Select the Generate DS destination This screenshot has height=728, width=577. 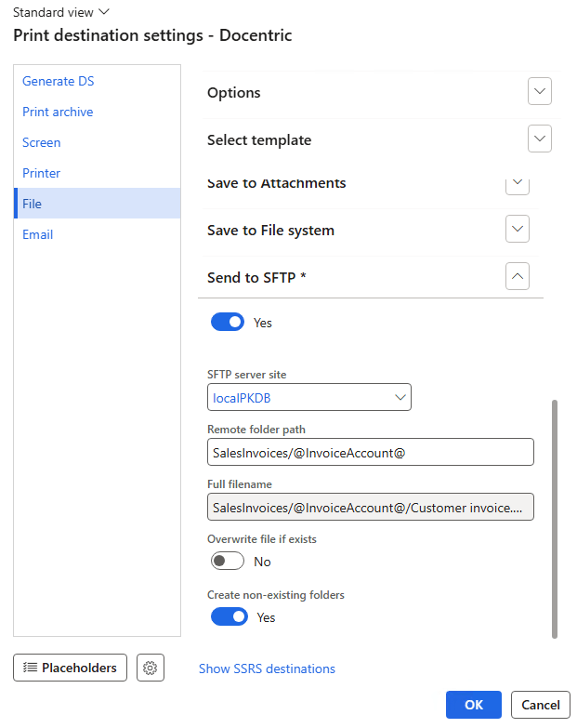59,81
